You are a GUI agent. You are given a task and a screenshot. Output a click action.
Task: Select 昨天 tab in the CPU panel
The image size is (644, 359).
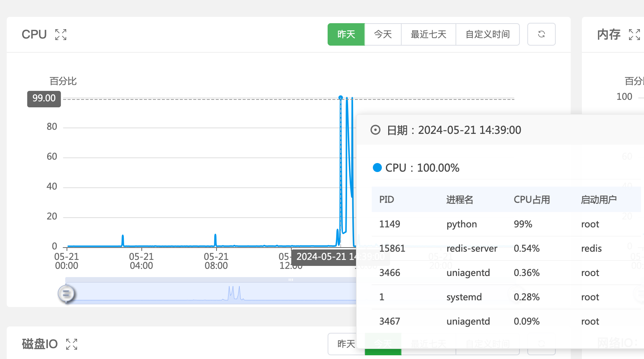(346, 34)
